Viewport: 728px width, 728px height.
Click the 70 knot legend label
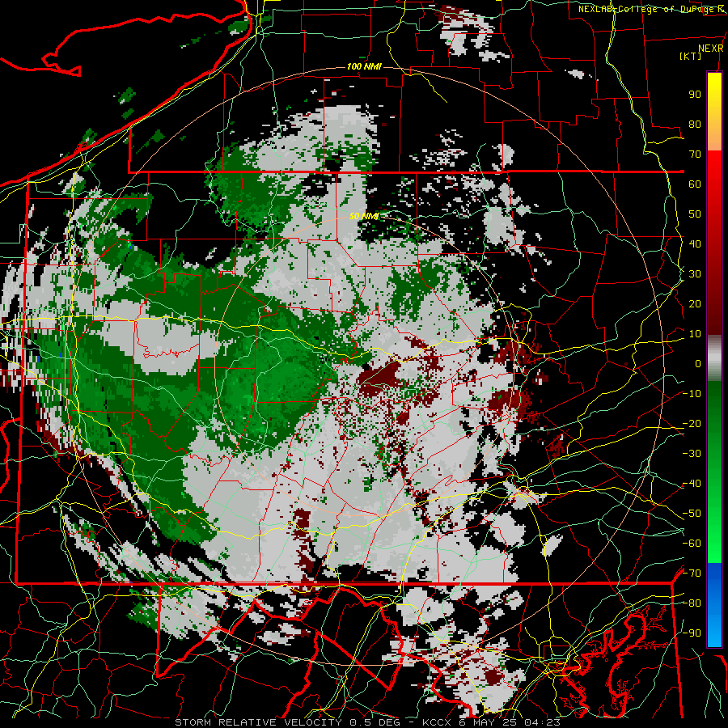695,154
